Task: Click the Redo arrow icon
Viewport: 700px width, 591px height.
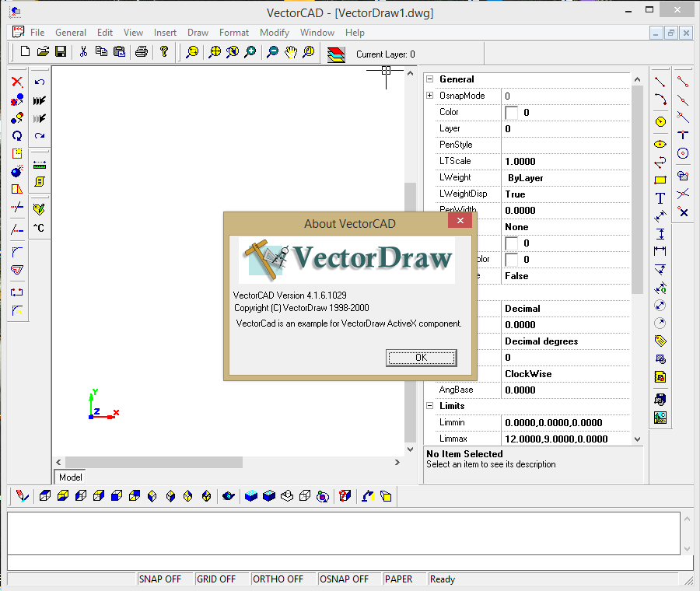Action: pos(40,136)
